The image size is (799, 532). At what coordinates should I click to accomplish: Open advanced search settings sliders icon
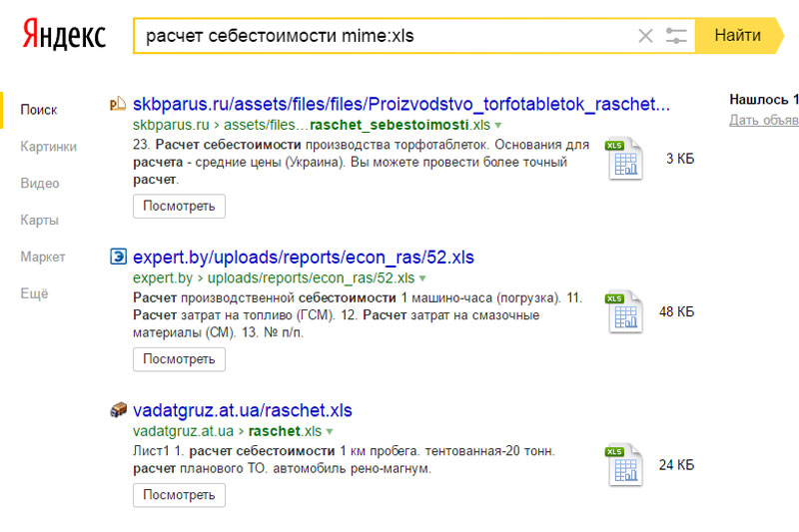click(x=676, y=36)
